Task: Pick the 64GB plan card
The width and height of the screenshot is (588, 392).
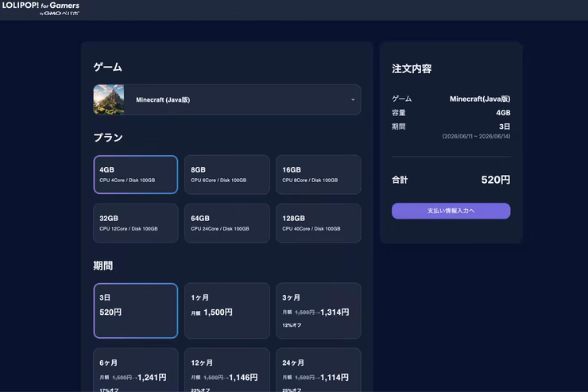Action: (x=227, y=223)
